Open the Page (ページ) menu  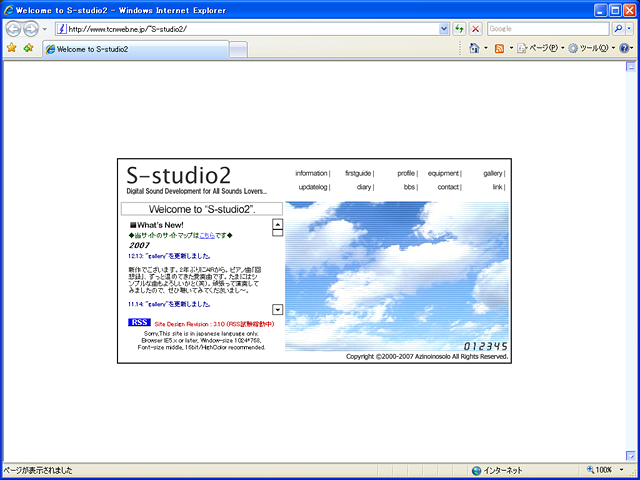coord(541,48)
